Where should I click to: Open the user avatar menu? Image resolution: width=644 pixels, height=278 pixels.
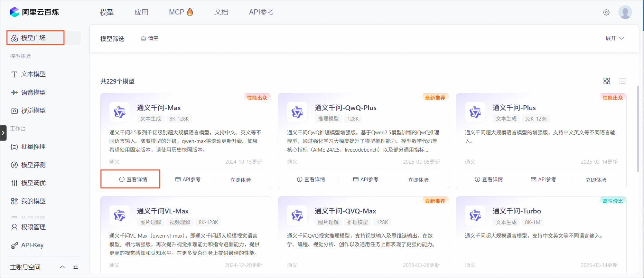625,12
